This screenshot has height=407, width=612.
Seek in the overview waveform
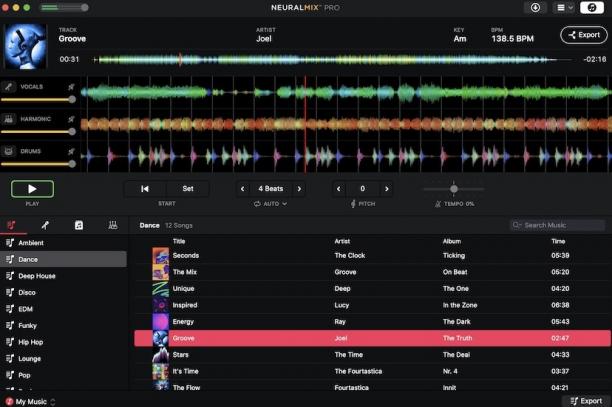click(x=334, y=60)
